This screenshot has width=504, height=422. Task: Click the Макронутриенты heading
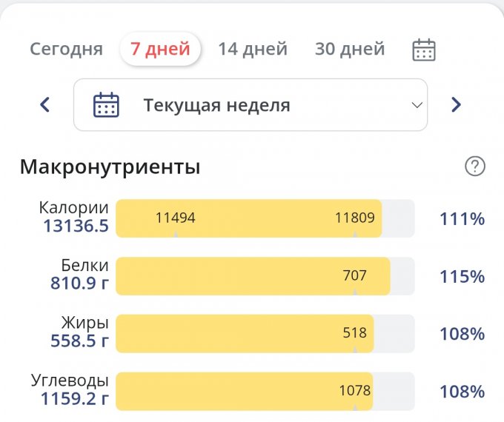[x=110, y=167]
